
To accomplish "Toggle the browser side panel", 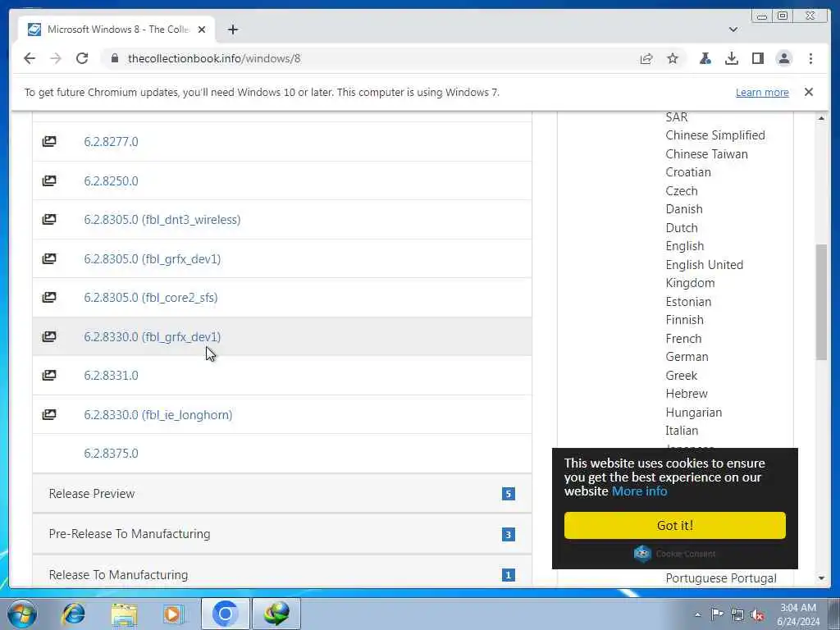I will (x=757, y=58).
